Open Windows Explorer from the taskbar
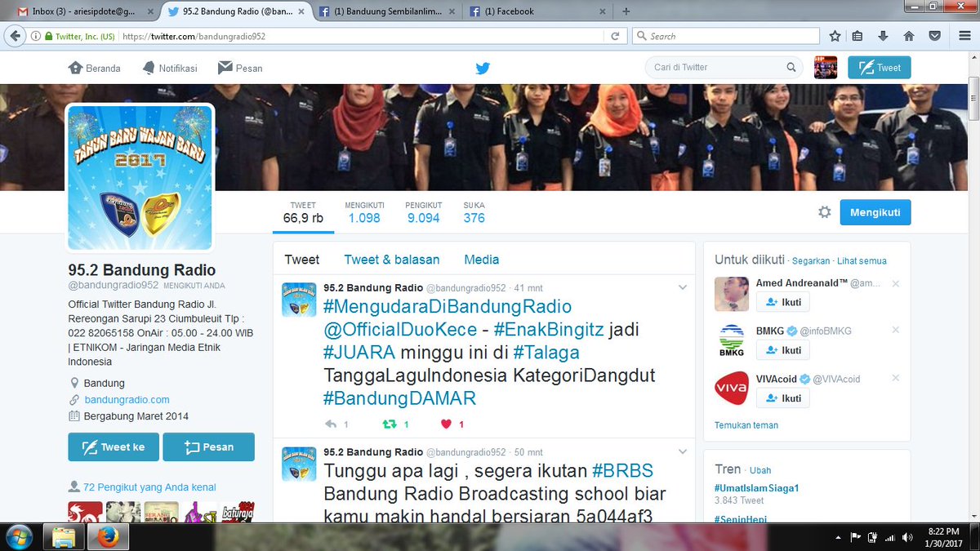Screen dimensions: 980x551 [62, 537]
